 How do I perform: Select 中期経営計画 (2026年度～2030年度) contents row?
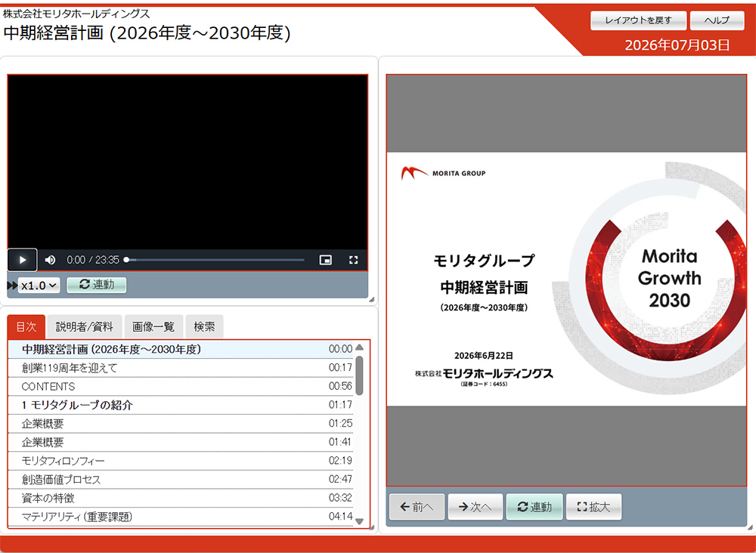coord(181,349)
